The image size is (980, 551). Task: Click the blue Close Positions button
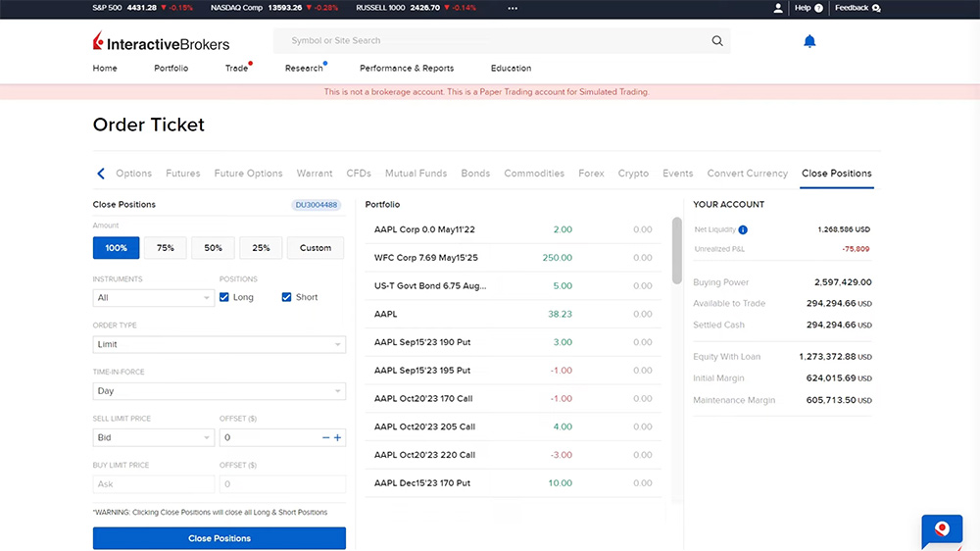pos(220,538)
